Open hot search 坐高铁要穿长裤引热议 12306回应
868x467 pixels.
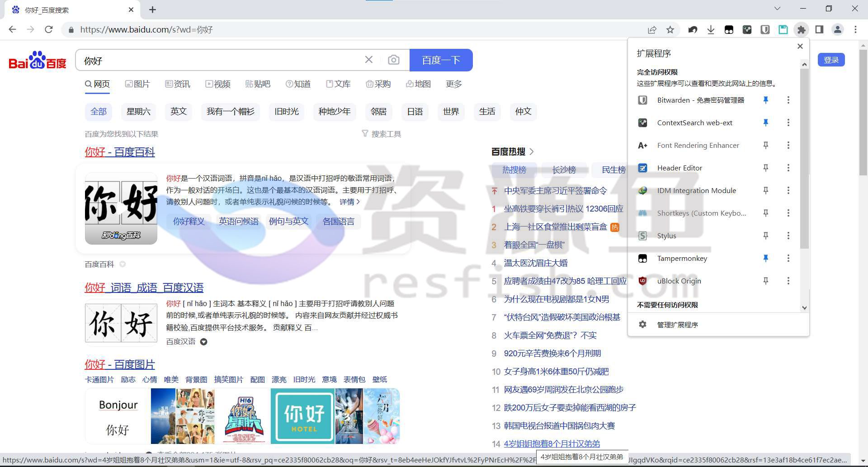[563, 209]
